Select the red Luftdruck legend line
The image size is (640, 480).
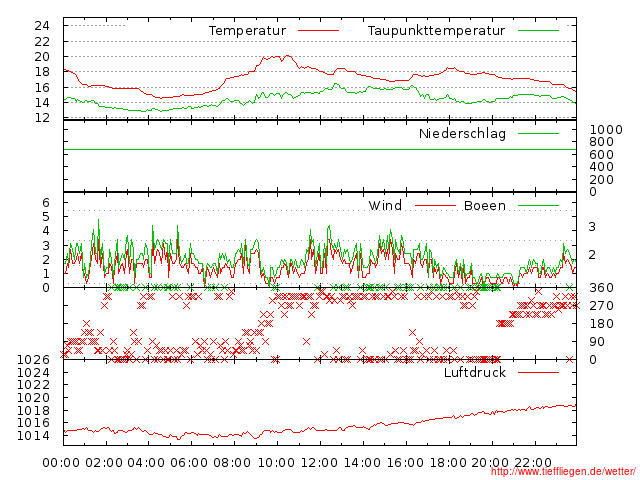[x=538, y=373]
